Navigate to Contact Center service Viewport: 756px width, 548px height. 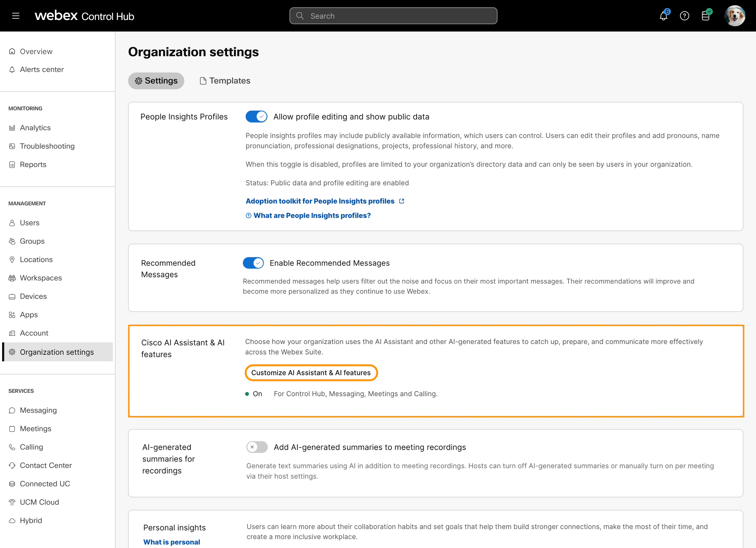click(x=46, y=465)
